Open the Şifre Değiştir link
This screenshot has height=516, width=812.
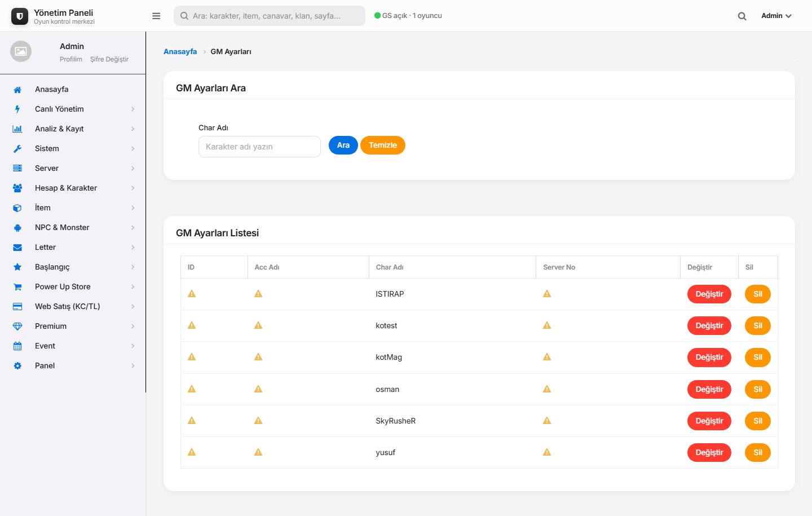(x=109, y=59)
